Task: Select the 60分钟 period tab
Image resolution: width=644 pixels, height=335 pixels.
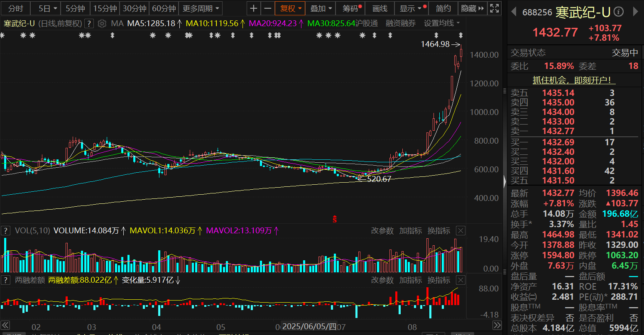Action: pos(164,8)
